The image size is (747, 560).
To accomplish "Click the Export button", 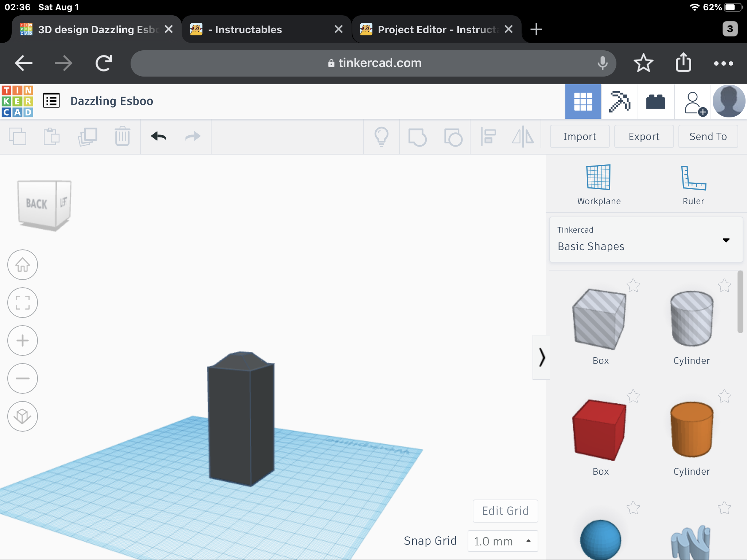I will [644, 136].
